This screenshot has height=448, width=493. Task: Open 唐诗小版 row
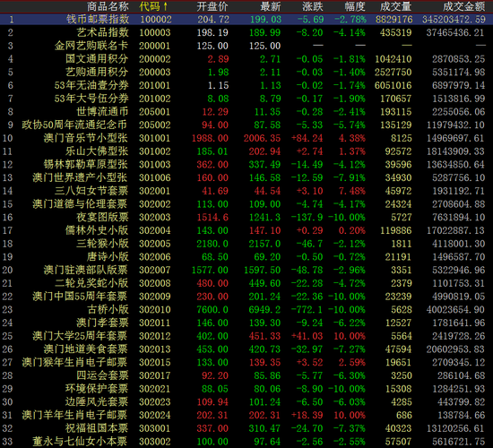click(x=246, y=257)
